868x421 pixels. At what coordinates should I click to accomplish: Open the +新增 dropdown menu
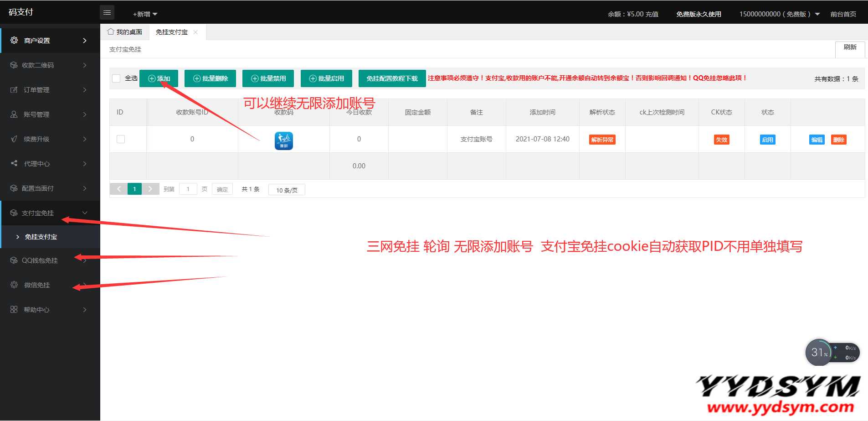(145, 14)
